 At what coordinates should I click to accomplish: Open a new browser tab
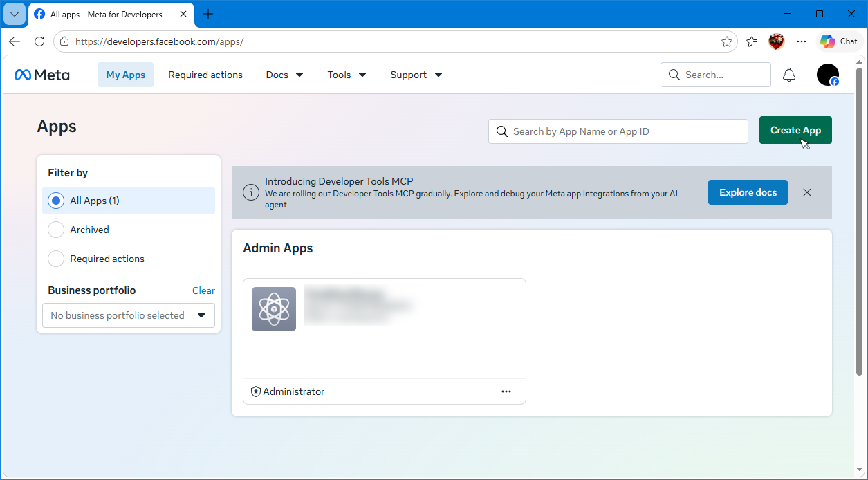208,14
